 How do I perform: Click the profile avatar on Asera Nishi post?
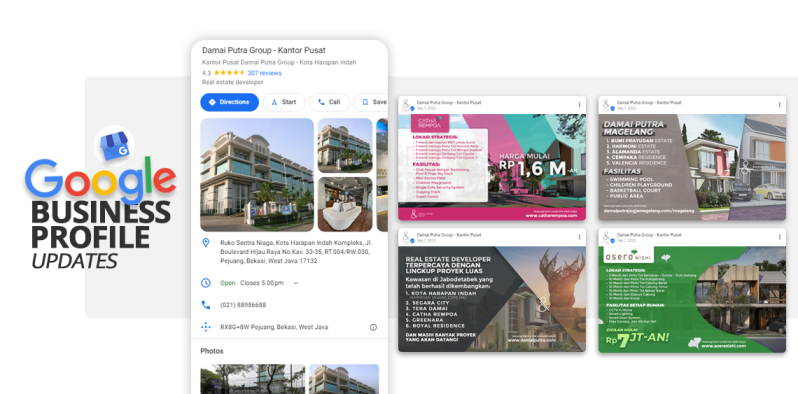coord(607,237)
